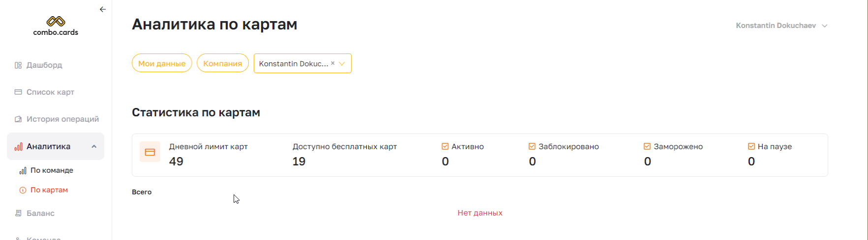Click the Аналитика bar chart icon
868x240 pixels.
[18, 146]
